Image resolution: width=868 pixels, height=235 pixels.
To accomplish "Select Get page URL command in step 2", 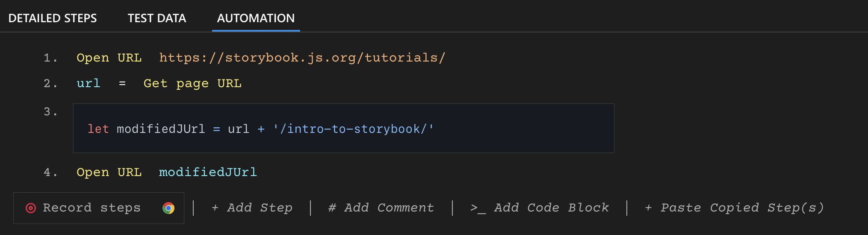I will click(x=192, y=83).
